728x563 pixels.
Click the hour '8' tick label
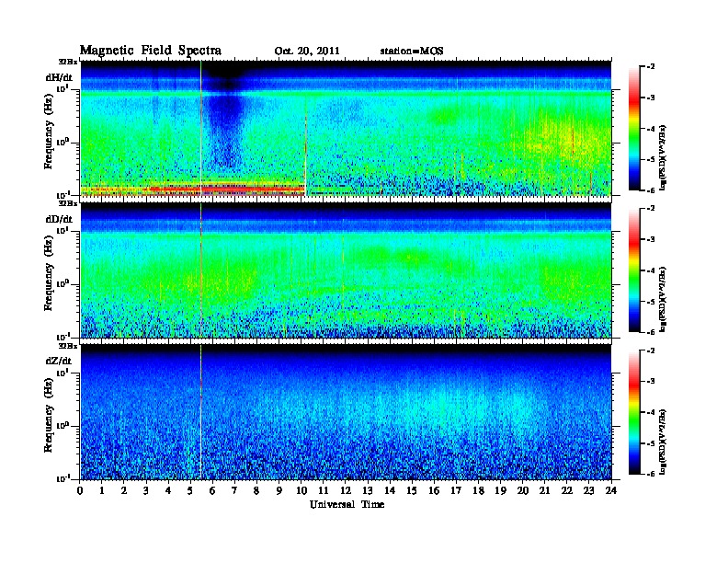click(256, 490)
